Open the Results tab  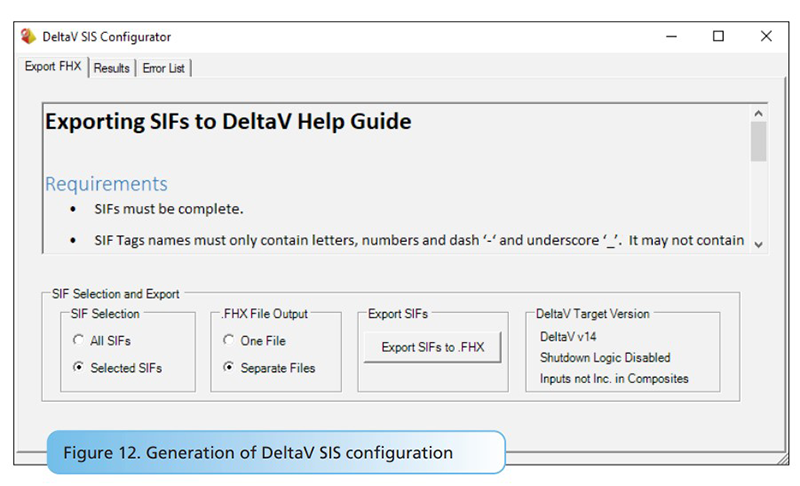(112, 68)
